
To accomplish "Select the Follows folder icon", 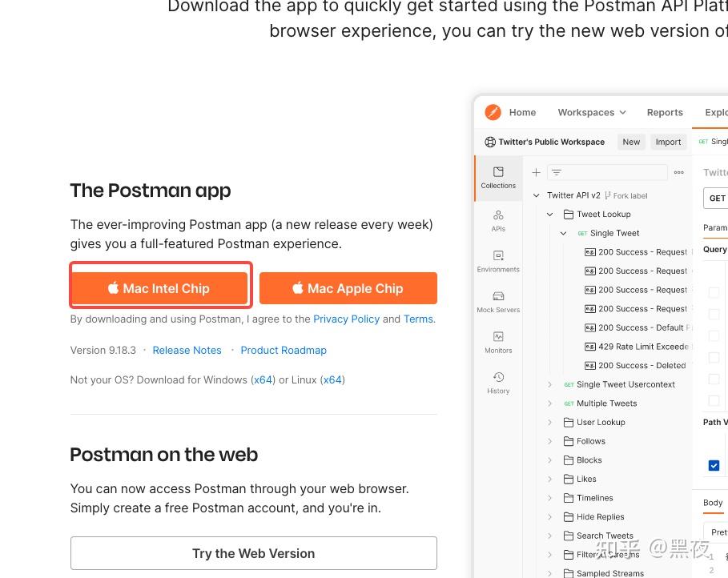I will coord(569,441).
